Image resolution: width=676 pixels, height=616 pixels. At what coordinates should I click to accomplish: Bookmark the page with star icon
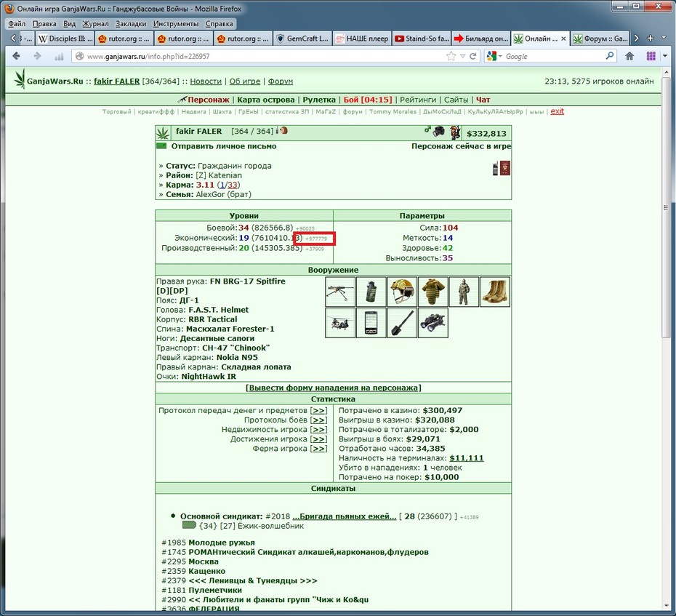[451, 56]
